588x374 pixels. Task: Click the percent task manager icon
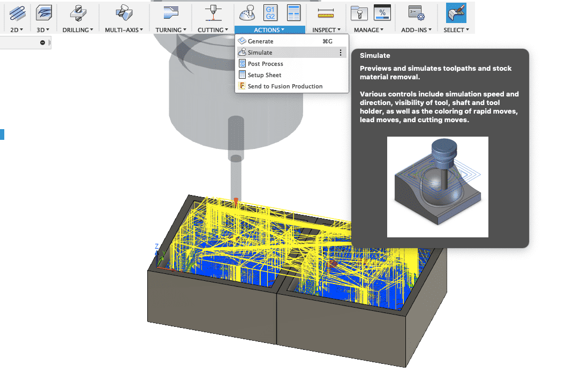382,13
